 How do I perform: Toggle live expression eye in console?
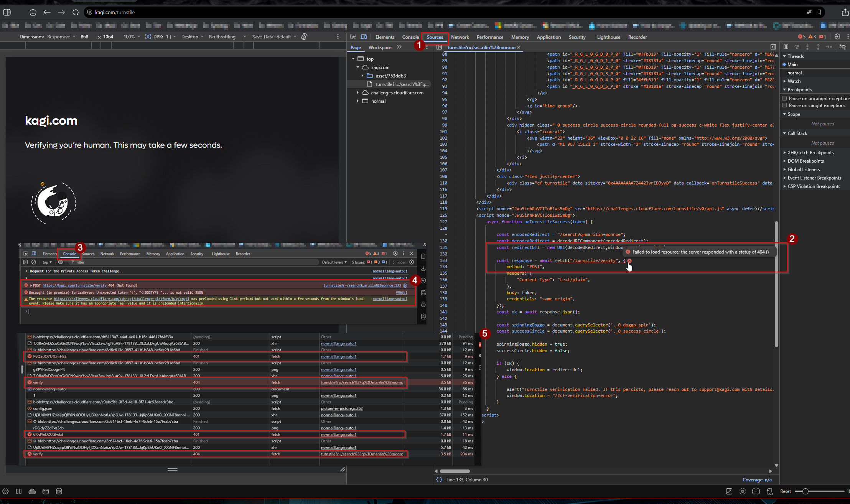[x=61, y=262]
